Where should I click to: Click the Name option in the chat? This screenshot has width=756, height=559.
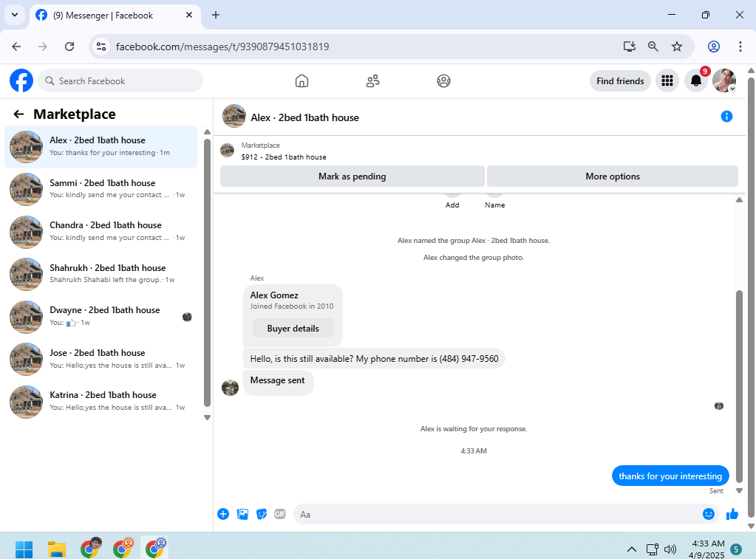[x=494, y=205]
